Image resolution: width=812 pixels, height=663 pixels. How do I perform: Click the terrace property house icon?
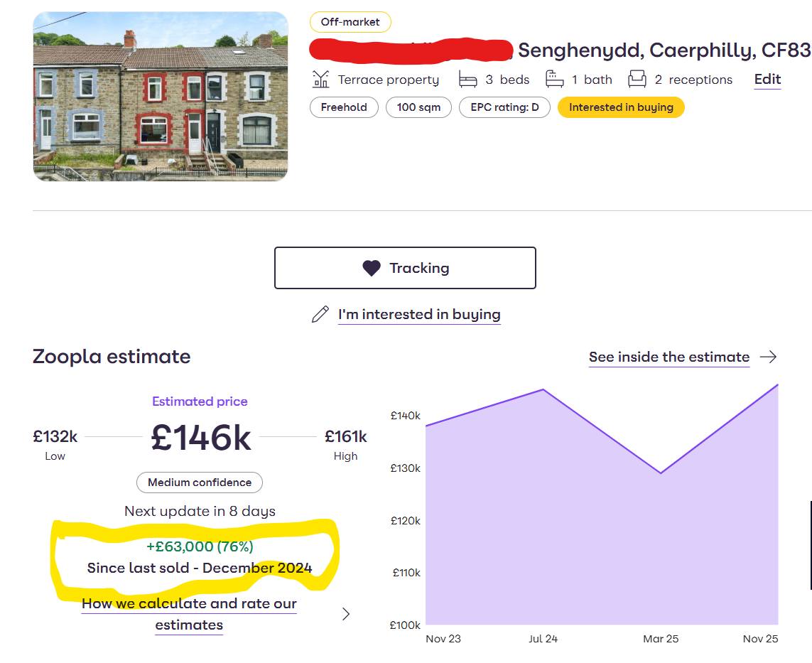pos(321,79)
